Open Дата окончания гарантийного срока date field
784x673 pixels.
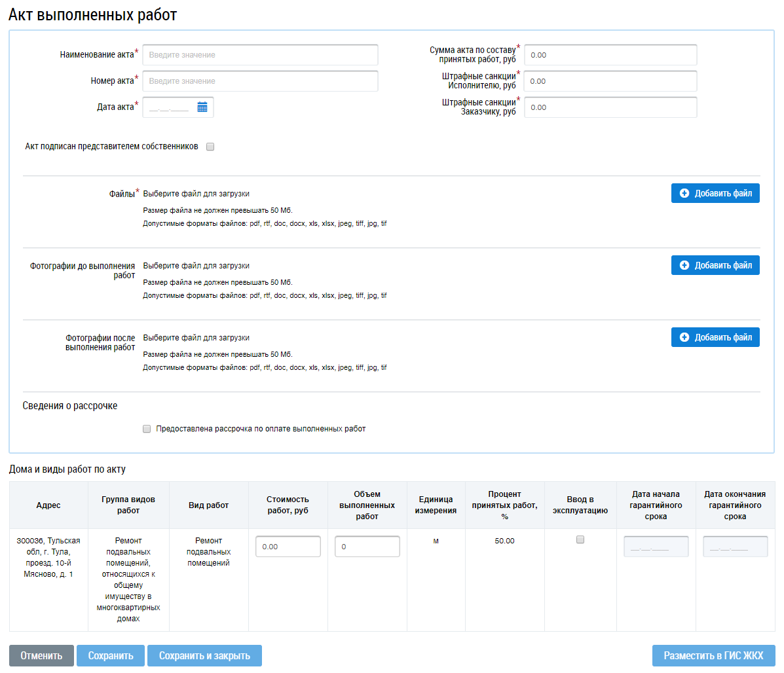pos(735,547)
